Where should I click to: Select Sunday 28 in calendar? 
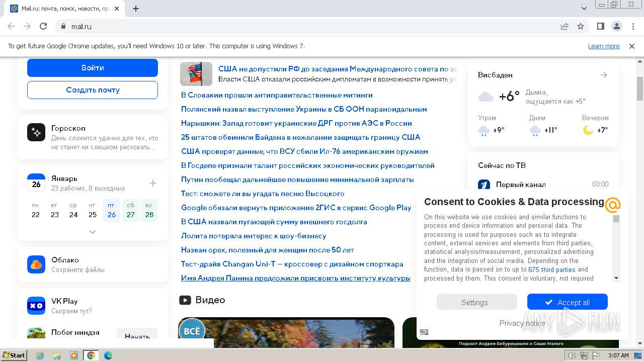point(149,210)
